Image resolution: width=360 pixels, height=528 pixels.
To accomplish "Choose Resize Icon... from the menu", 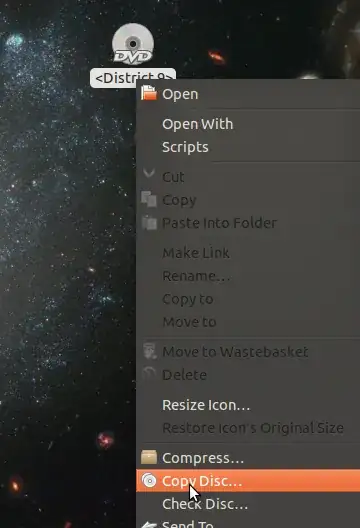I will click(x=248, y=405).
